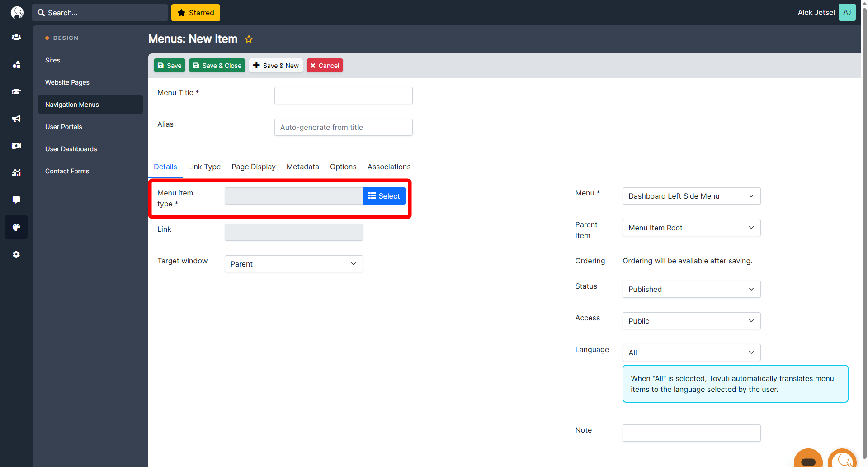Image resolution: width=868 pixels, height=467 pixels.
Task: Star this page with the title star icon
Action: pos(249,39)
